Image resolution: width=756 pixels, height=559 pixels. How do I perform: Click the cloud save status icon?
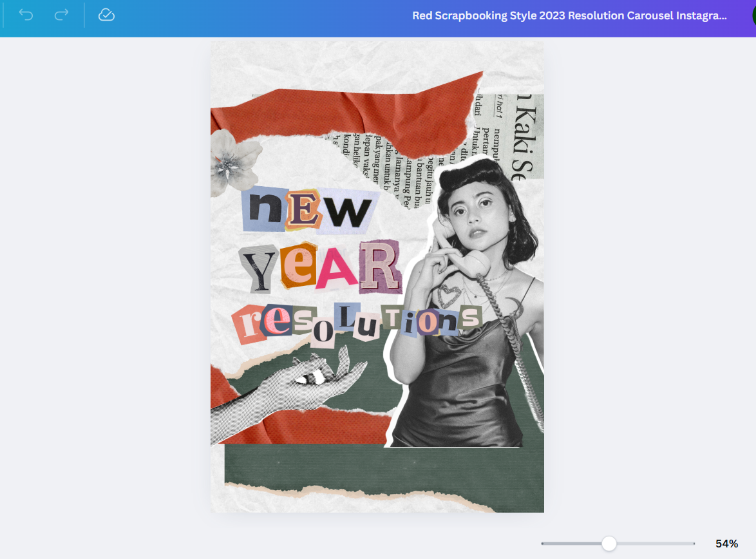click(x=106, y=15)
